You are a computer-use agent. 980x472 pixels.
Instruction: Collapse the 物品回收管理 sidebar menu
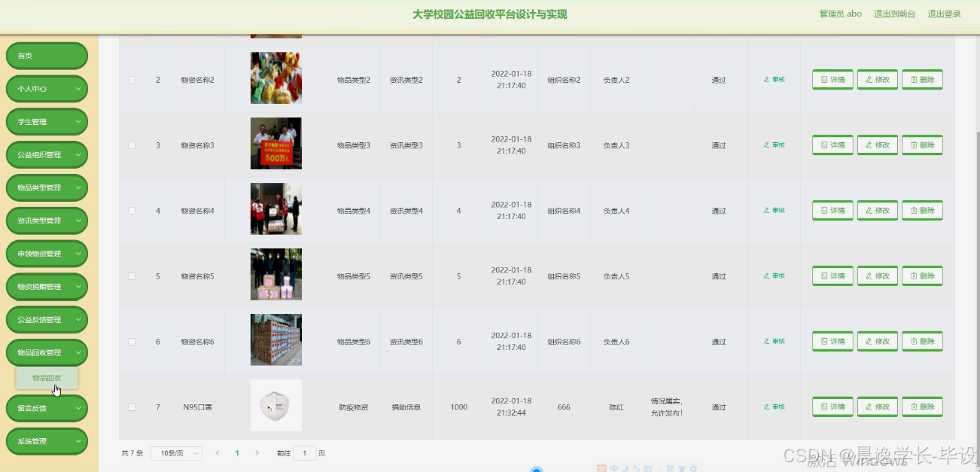pos(47,353)
